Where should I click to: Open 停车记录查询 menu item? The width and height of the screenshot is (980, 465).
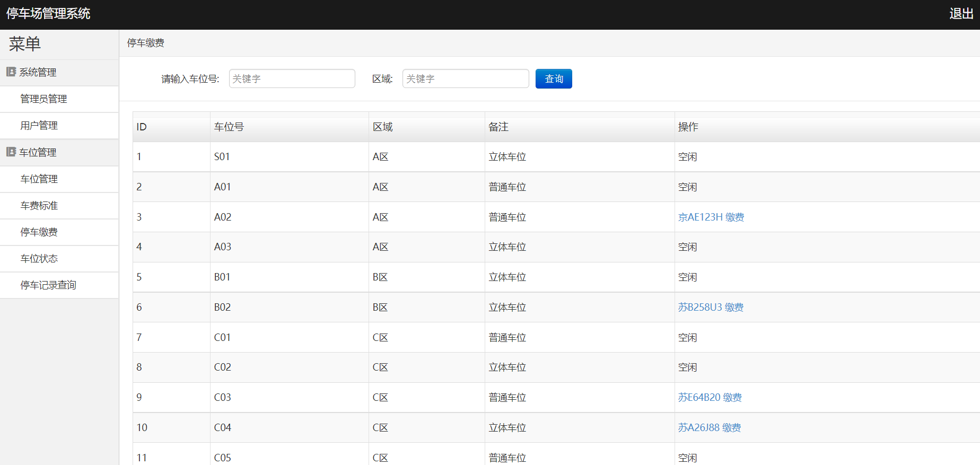click(x=48, y=285)
